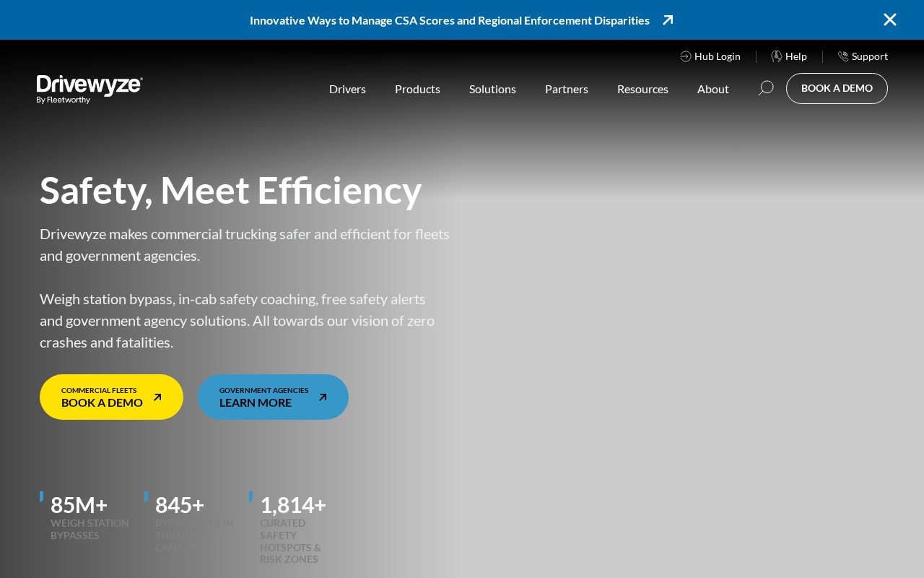924x578 pixels.
Task: Click the arrow icon beside the banner announcement
Action: [x=668, y=20]
